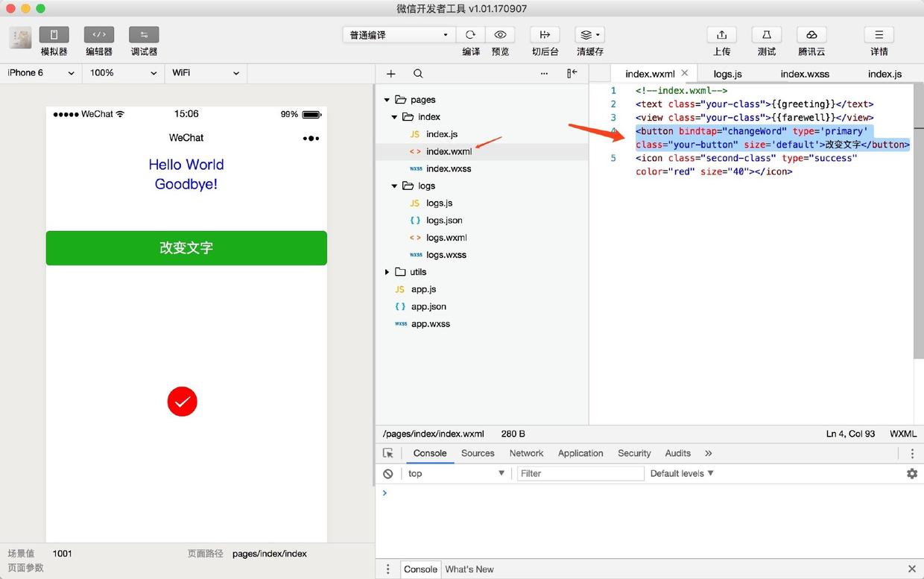Click the Tencent Cloud icon
This screenshot has height=579, width=924.
(x=811, y=35)
